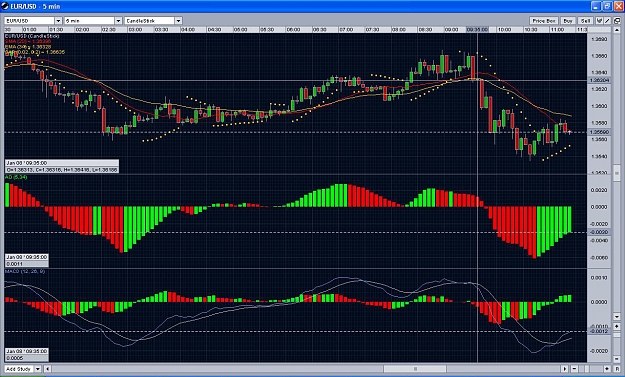The width and height of the screenshot is (625, 377).
Task: Click the detach chart window icon
Action: pos(617,21)
